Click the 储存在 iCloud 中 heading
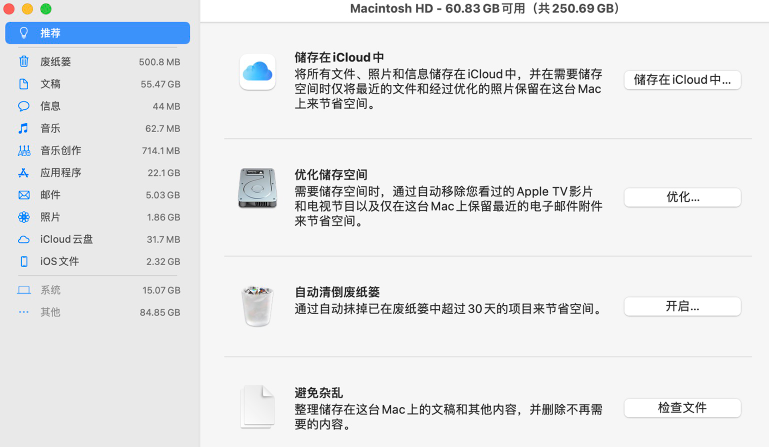Screen dimensions: 769x447 pyautogui.click(x=339, y=57)
